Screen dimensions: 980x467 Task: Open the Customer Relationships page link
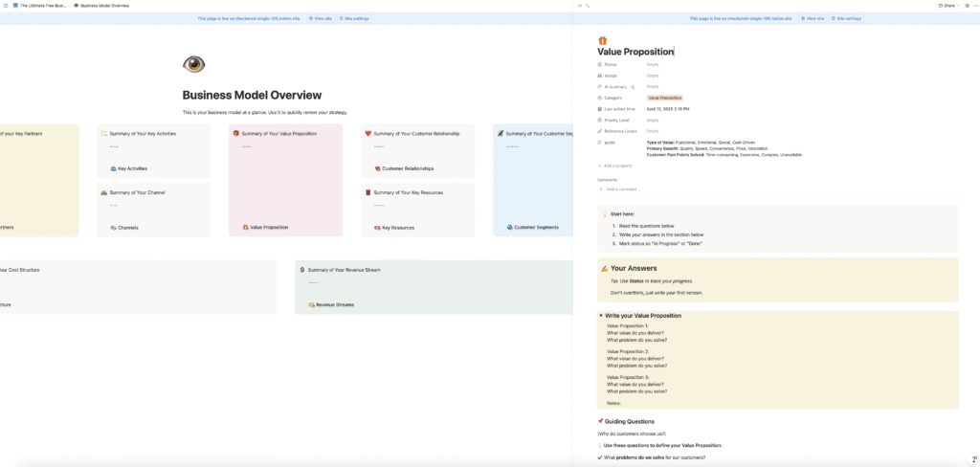pyautogui.click(x=407, y=168)
